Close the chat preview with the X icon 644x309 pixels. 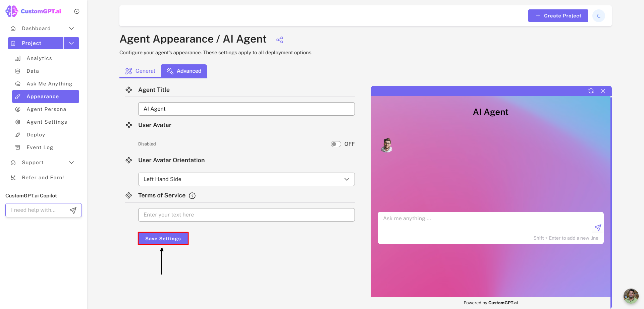coord(603,91)
